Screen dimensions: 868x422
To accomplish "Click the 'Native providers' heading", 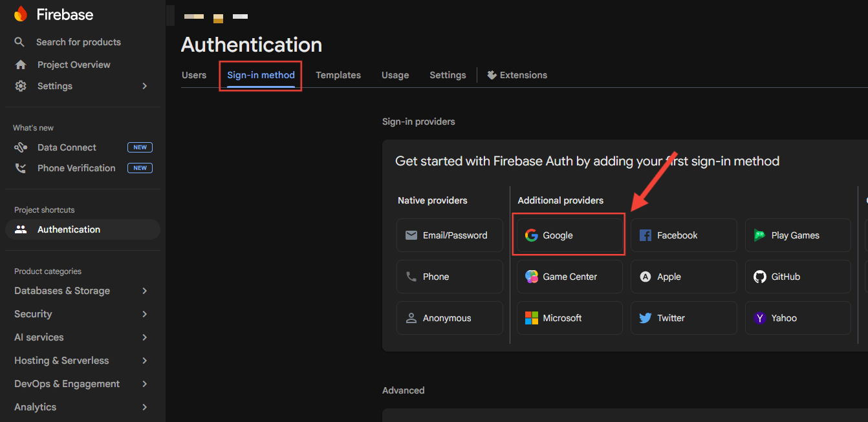I will (x=433, y=200).
